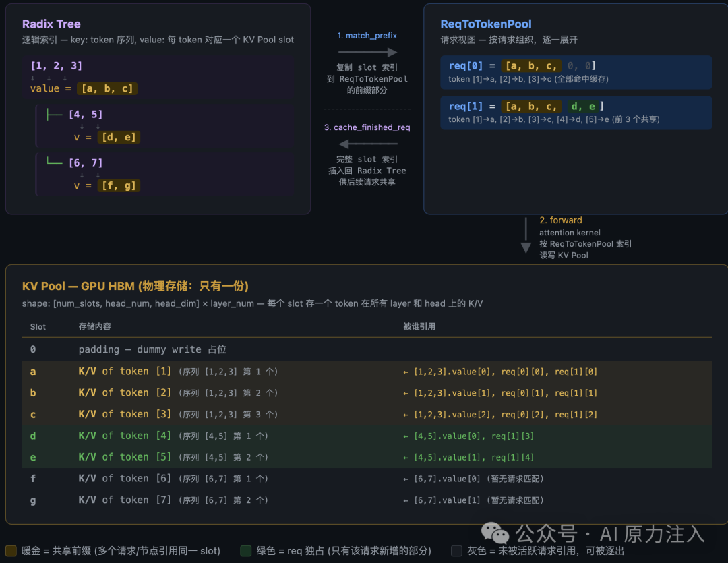The image size is (728, 563).
Task: Click the cache_finished_req left arrow
Action: click(367, 144)
